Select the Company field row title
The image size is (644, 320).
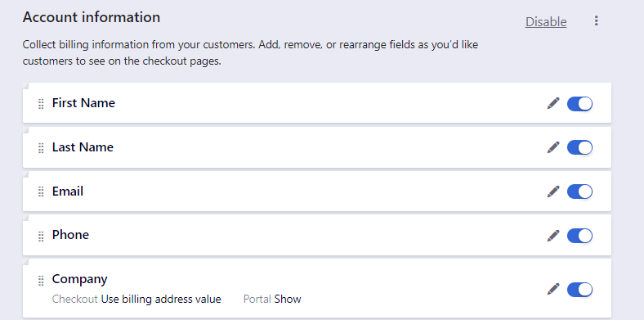pyautogui.click(x=79, y=279)
